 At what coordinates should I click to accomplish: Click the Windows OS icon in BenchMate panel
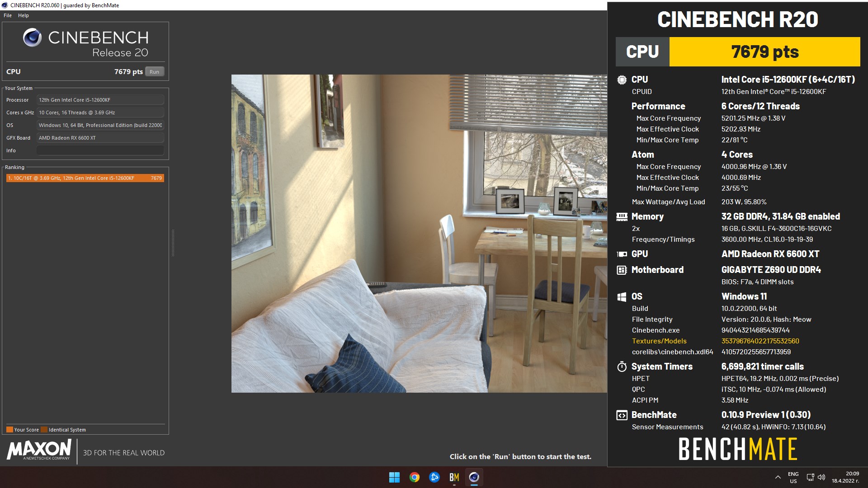click(622, 297)
